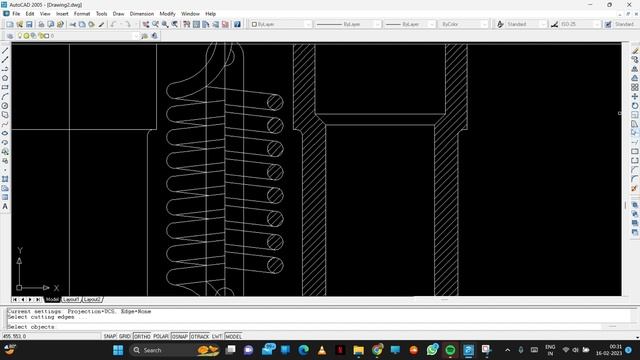The width and height of the screenshot is (640, 360).
Task: Select the Circle draw tool
Action: pos(5,106)
